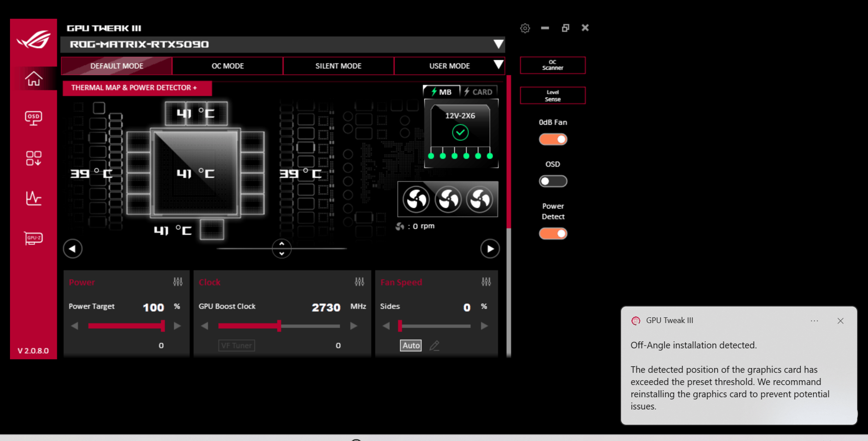The width and height of the screenshot is (868, 441).
Task: Click the Power Target slider handle
Action: 164,326
